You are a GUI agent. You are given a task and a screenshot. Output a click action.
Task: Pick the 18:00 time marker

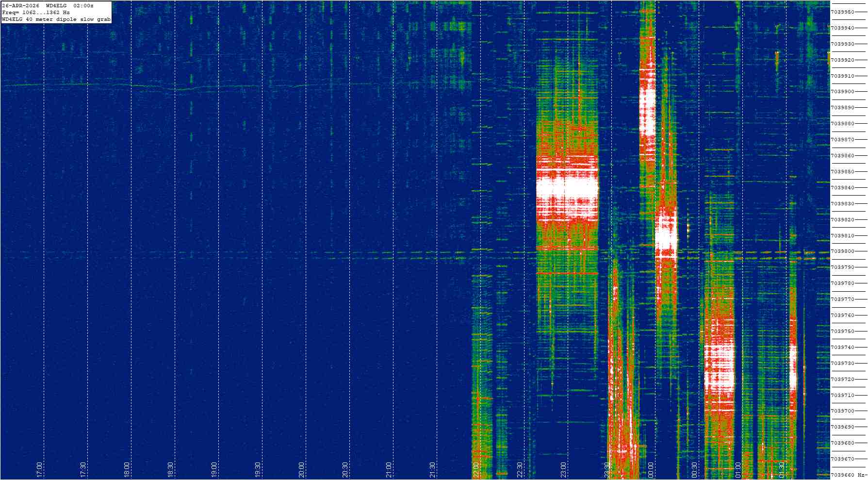(x=127, y=470)
